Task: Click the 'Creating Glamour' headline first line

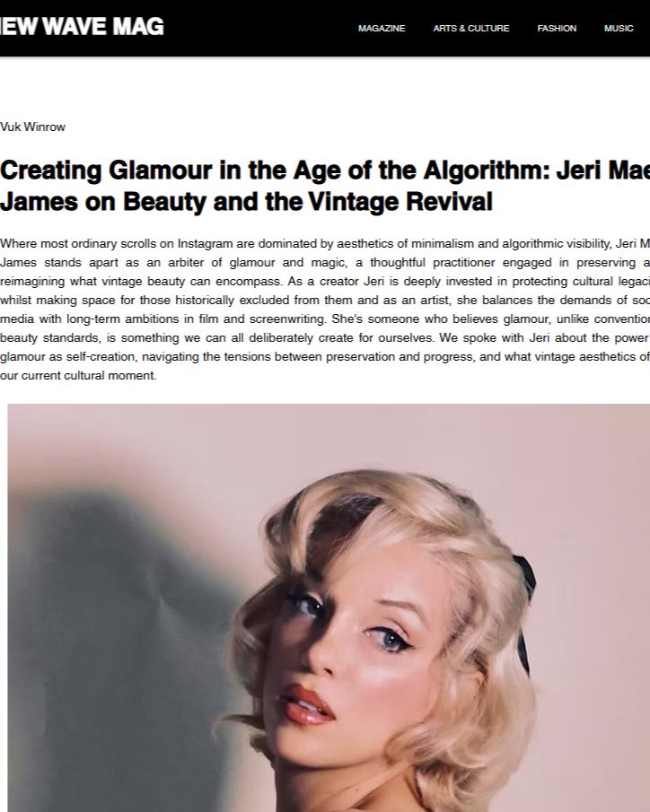Action: [325, 170]
